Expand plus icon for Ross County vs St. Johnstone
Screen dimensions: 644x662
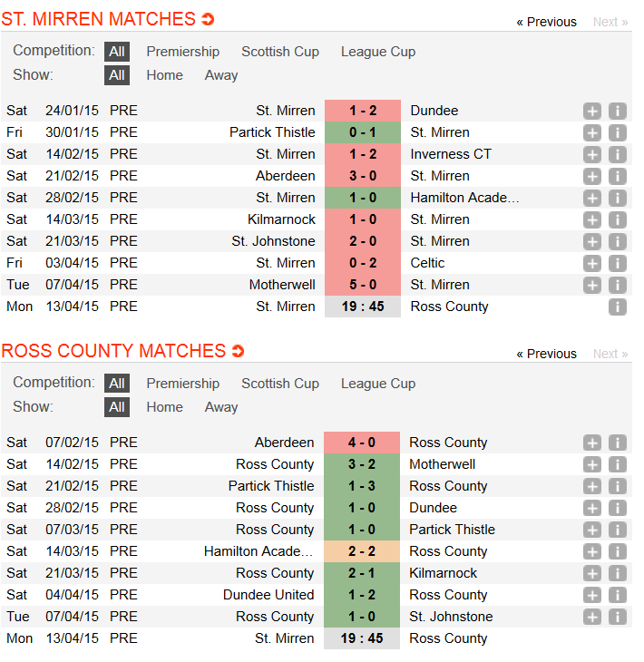point(592,617)
